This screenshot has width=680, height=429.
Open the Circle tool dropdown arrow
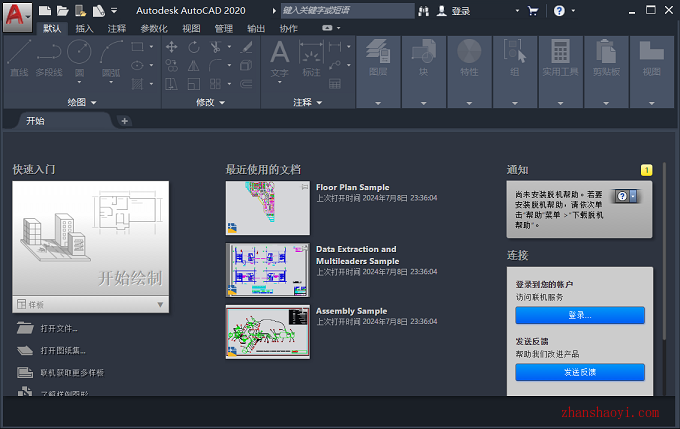(79, 82)
